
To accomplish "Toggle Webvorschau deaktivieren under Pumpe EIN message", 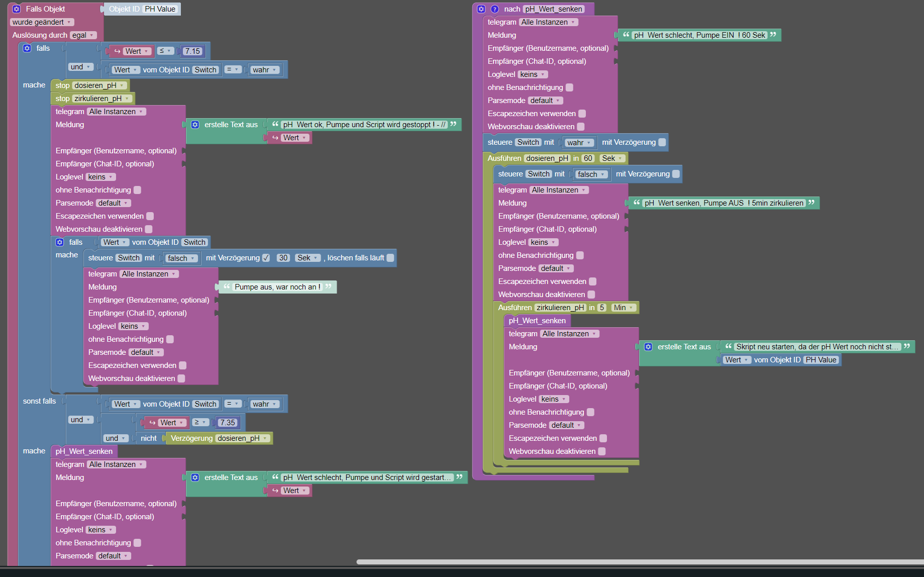I will click(581, 127).
